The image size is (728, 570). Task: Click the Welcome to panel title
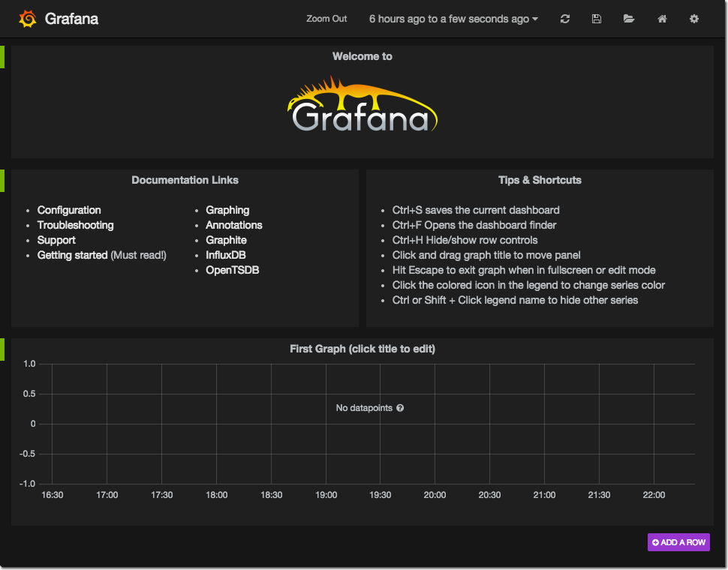(362, 56)
